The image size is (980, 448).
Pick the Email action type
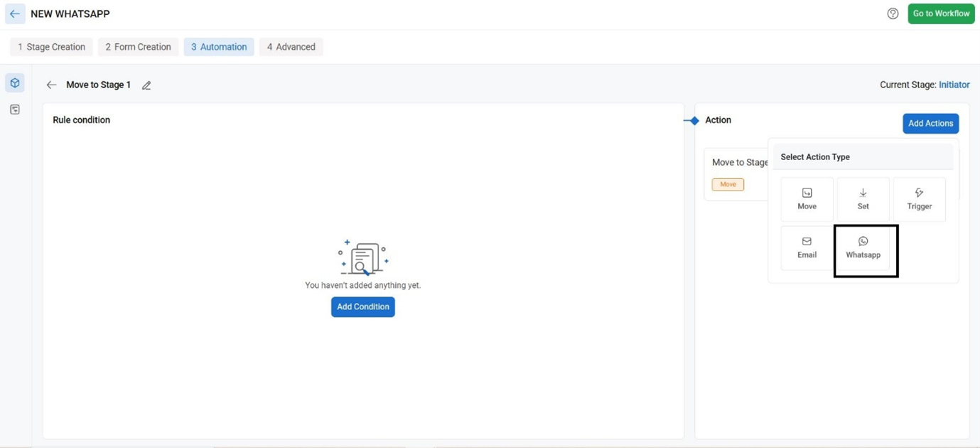[x=807, y=247]
